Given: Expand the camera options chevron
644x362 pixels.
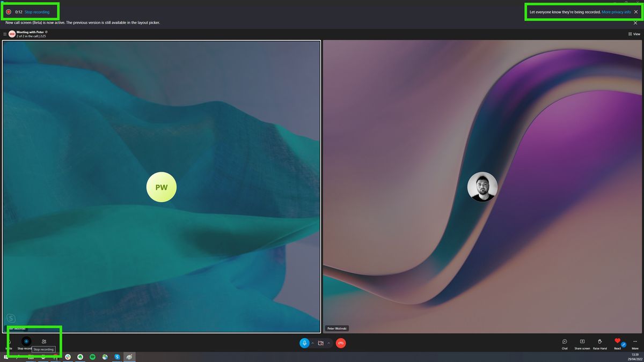Looking at the screenshot, I should click(330, 344).
